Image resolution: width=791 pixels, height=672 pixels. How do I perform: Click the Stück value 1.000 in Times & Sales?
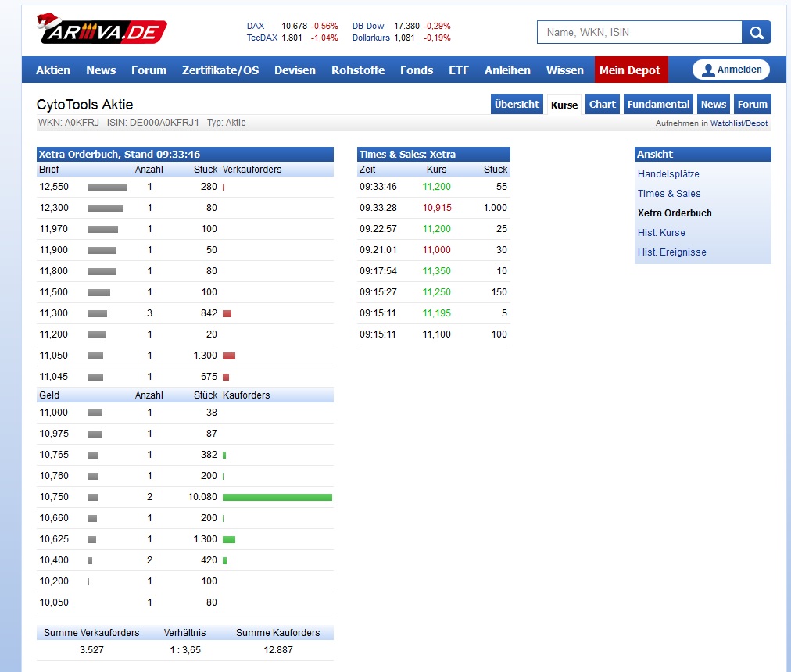(495, 208)
